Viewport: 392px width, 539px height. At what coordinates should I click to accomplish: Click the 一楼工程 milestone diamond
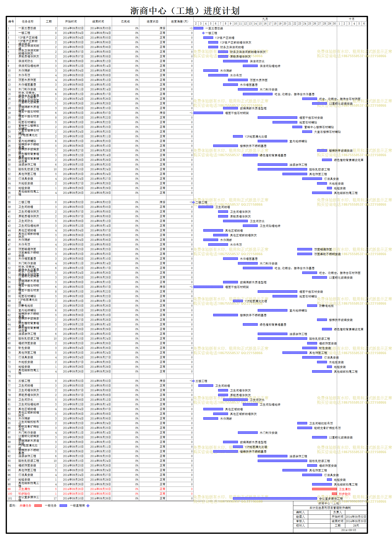(204, 33)
